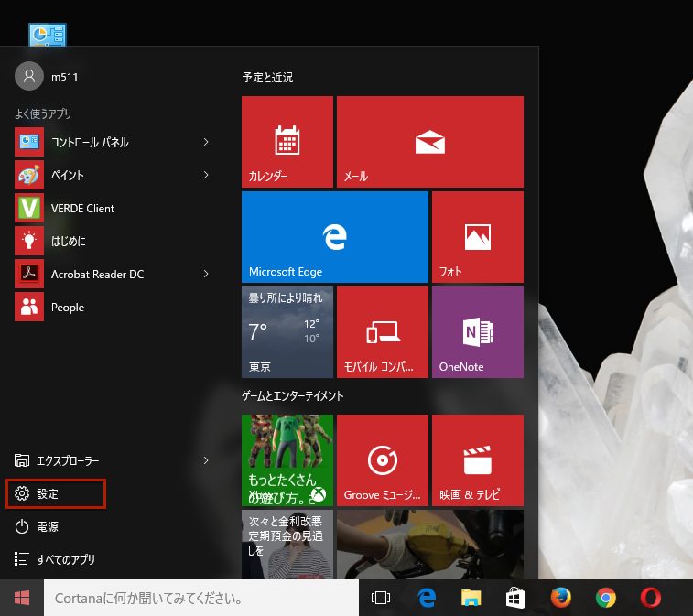The width and height of the screenshot is (693, 616).
Task: Open the Photos tile
Action: click(477, 237)
